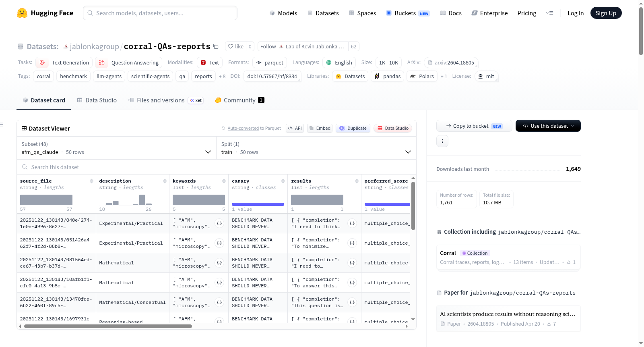The height and width of the screenshot is (347, 644).
Task: Open left sidebar hamburger icon
Action: (2, 125)
